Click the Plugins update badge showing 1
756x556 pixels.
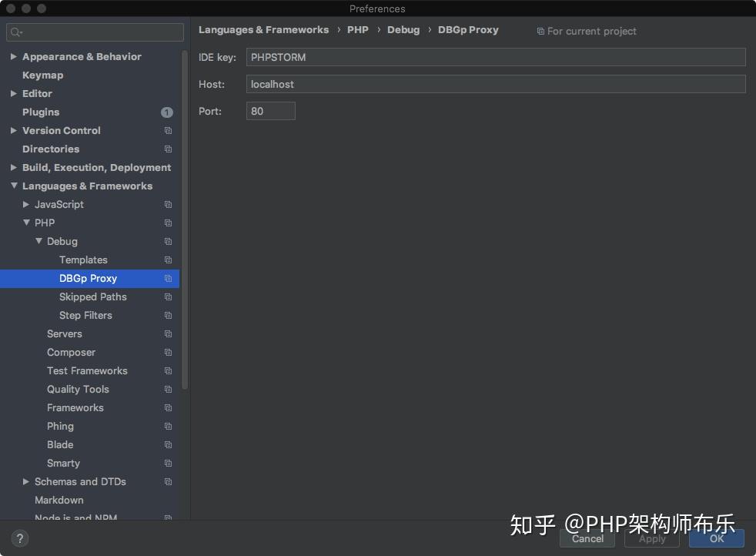(167, 112)
